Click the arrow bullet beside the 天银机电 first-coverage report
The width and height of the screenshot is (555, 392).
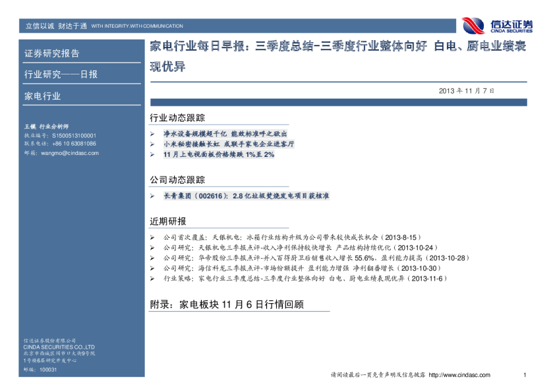click(x=153, y=237)
